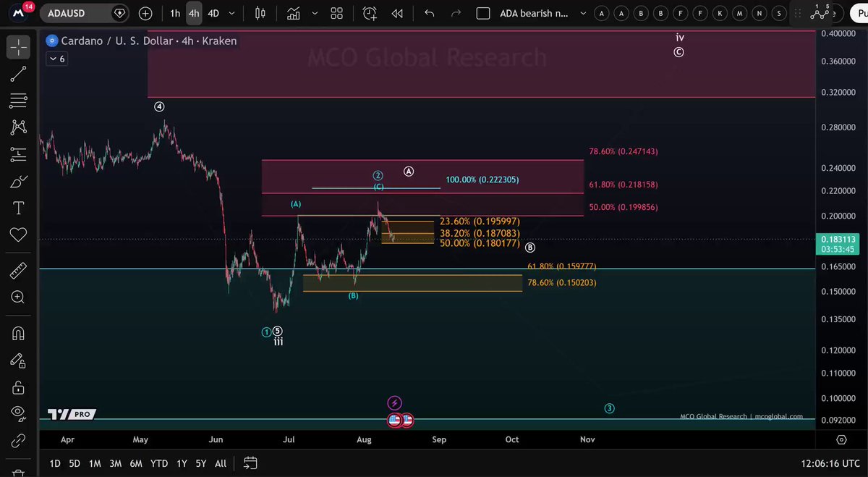Open the brush drawing tool
The height and width of the screenshot is (477, 868).
(18, 181)
